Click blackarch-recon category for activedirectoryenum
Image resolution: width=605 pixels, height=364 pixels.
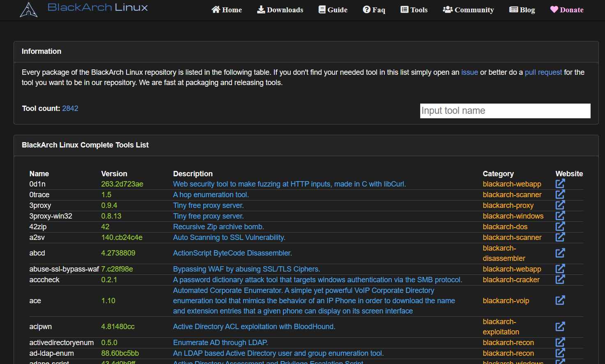point(508,343)
